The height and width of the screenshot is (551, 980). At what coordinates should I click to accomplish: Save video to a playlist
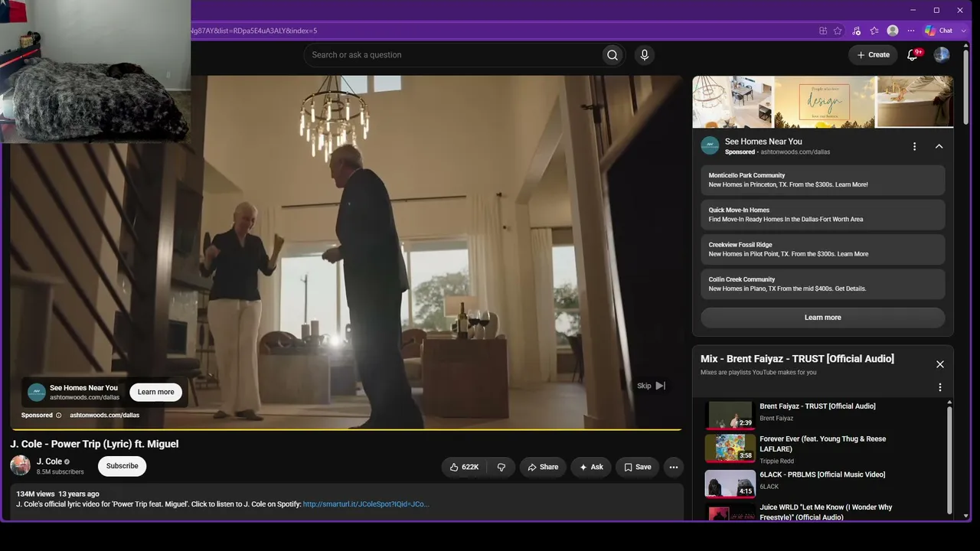[637, 467]
